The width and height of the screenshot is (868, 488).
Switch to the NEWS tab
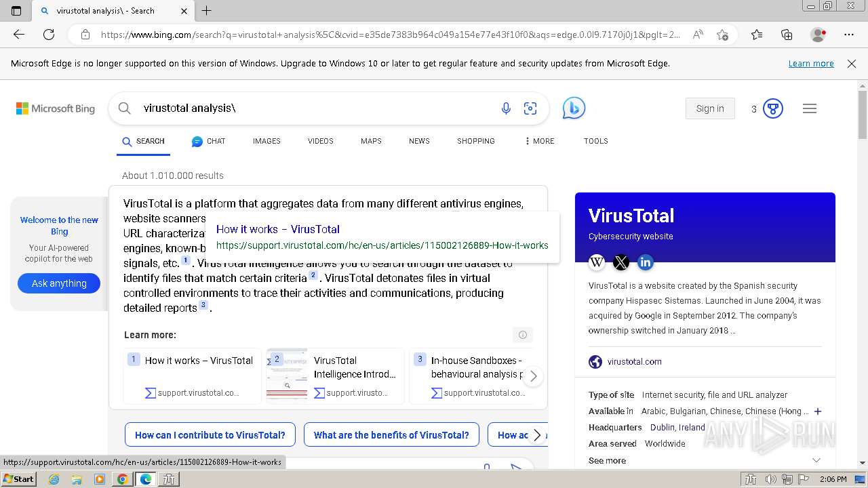419,141
